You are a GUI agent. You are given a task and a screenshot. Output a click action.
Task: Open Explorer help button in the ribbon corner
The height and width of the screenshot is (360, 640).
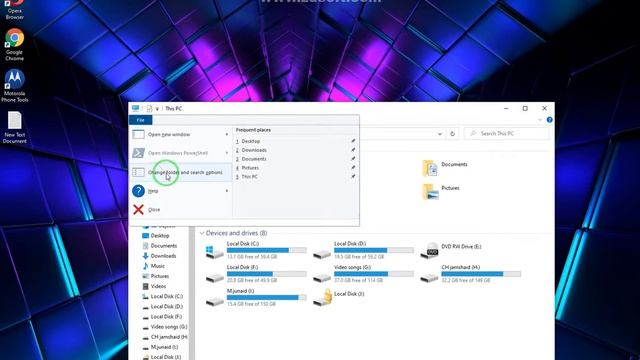click(x=549, y=120)
